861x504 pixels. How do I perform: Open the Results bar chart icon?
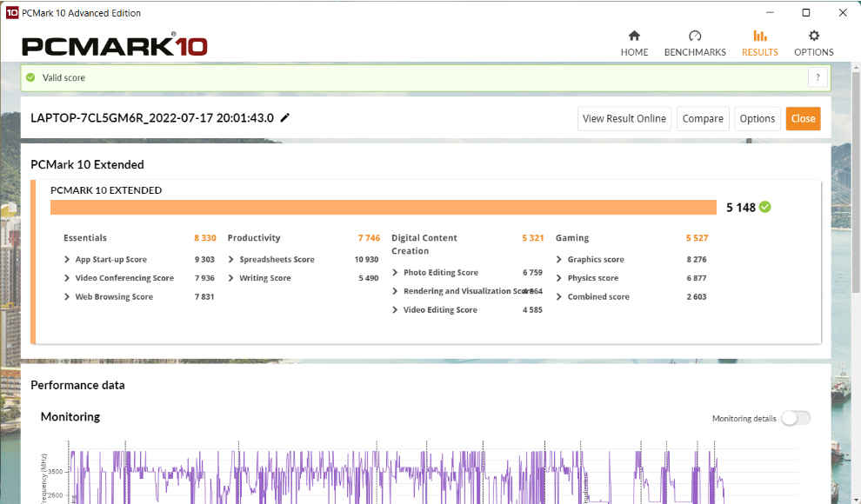coord(760,36)
